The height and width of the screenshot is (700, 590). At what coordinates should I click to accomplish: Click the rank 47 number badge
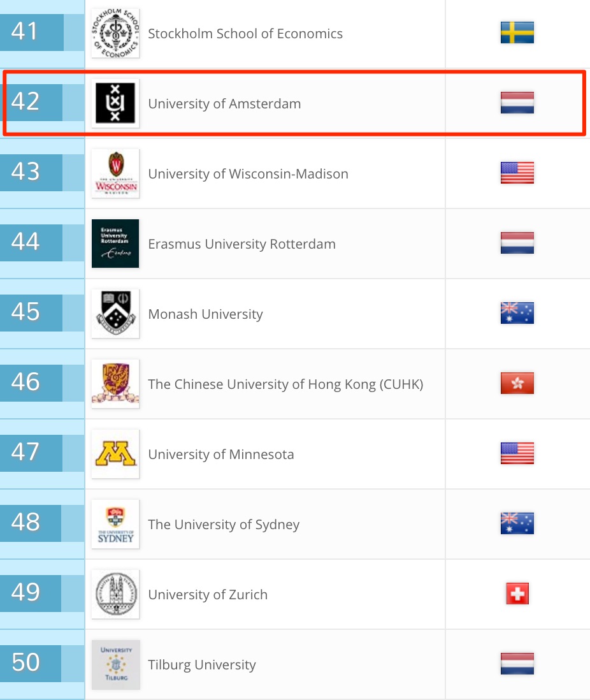(25, 453)
